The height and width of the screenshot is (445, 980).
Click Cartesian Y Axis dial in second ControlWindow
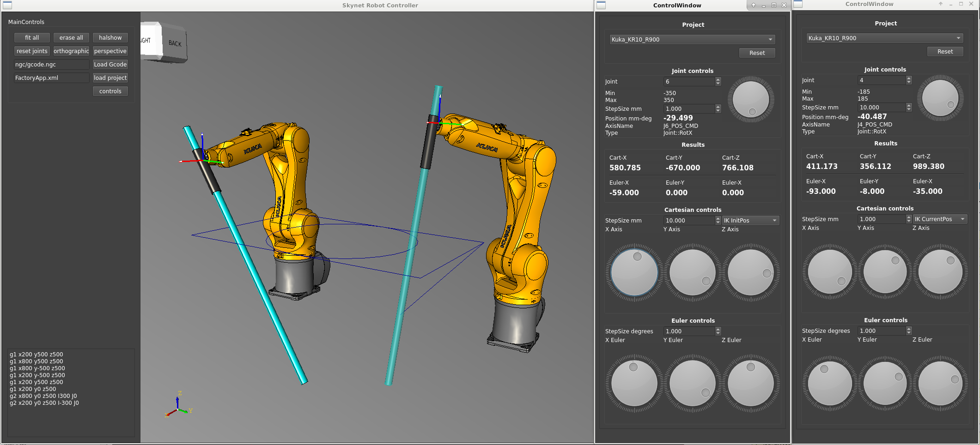(x=885, y=272)
